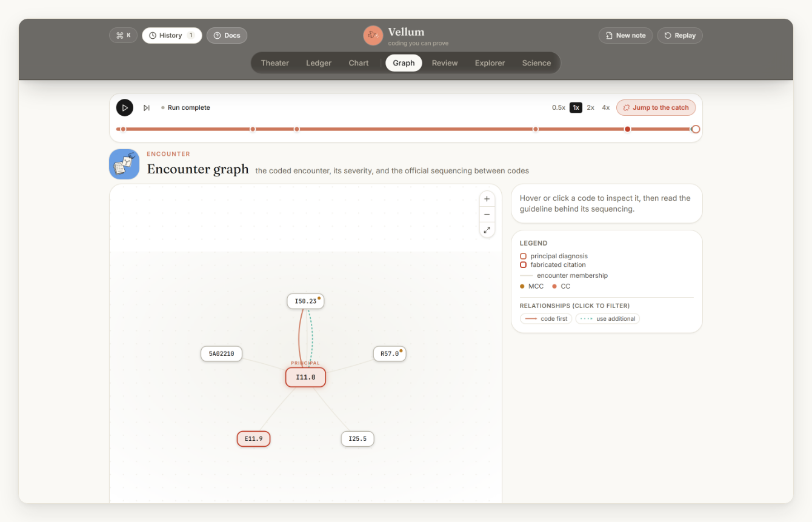
Task: Select the E11.9 fabricated citation node
Action: tap(253, 439)
